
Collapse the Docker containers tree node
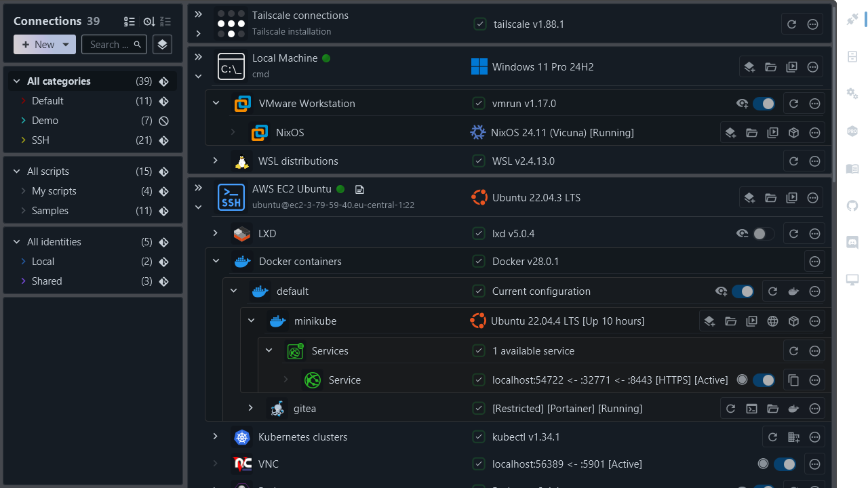click(216, 262)
